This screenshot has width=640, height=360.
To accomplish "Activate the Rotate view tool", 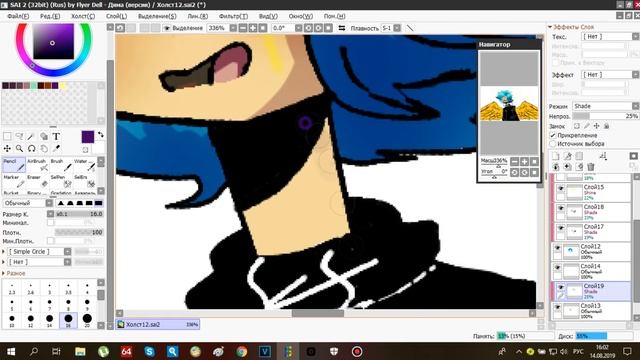I will click(x=31, y=149).
